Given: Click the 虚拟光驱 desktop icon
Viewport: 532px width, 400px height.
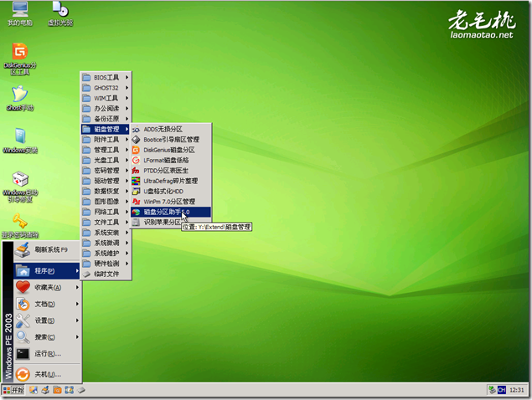Looking at the screenshot, I should point(59,10).
